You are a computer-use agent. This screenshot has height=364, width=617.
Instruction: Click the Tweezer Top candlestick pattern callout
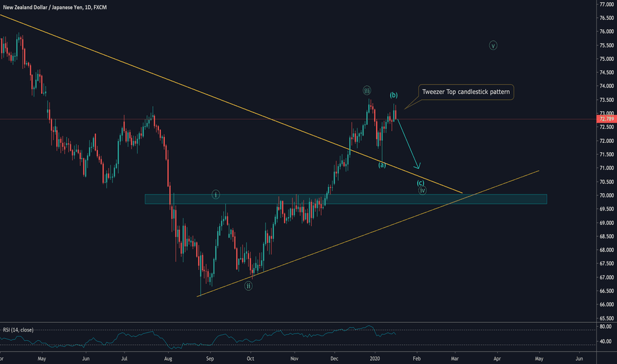pos(466,93)
